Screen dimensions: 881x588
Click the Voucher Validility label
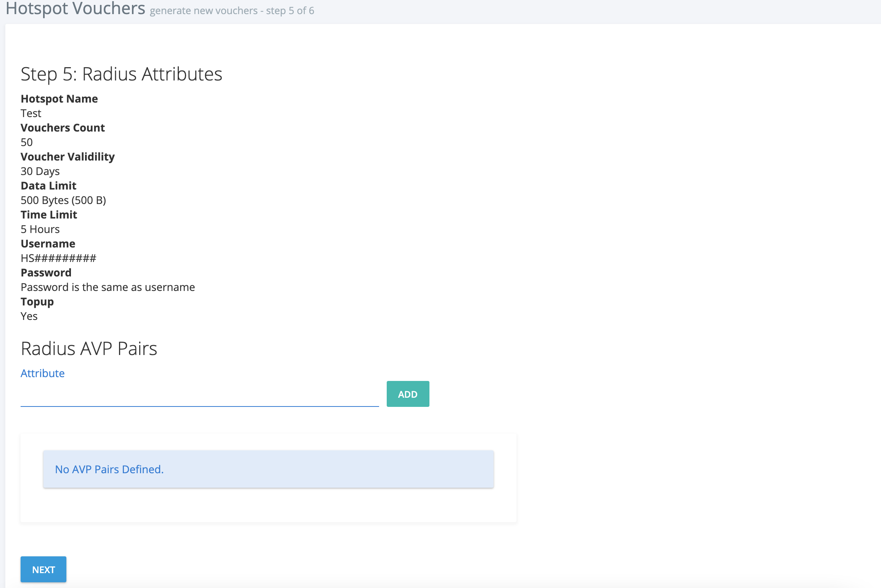coord(68,157)
